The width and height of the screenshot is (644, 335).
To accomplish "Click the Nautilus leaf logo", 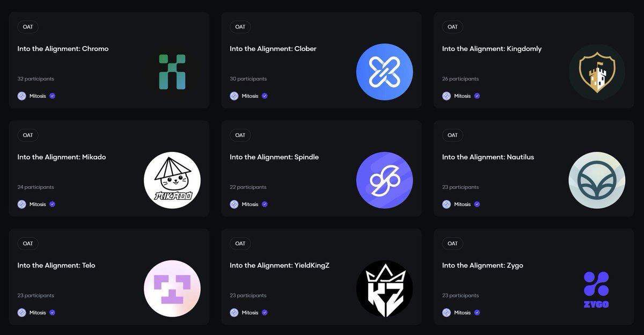I will point(597,180).
